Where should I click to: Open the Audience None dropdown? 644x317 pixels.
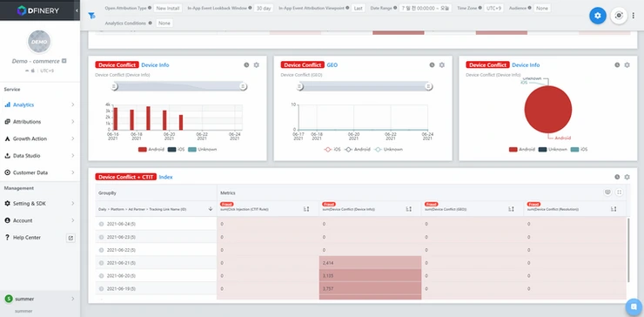[x=542, y=8]
